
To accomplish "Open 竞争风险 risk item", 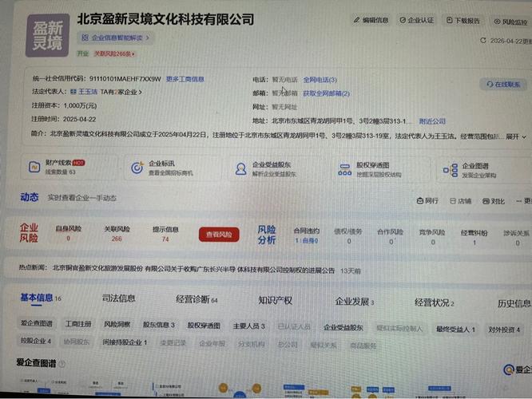I will 432,237.
